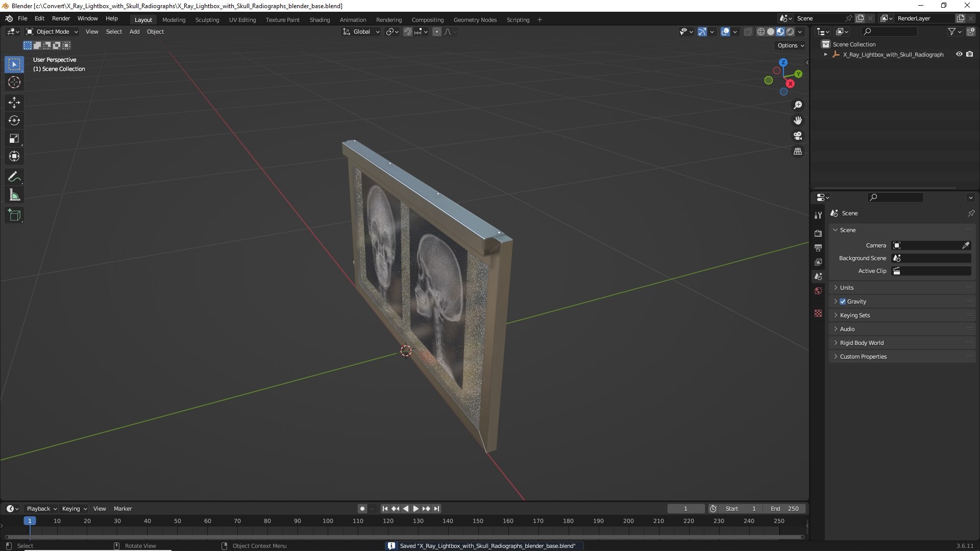980x551 pixels.
Task: Toggle auto keying record button
Action: (x=362, y=509)
